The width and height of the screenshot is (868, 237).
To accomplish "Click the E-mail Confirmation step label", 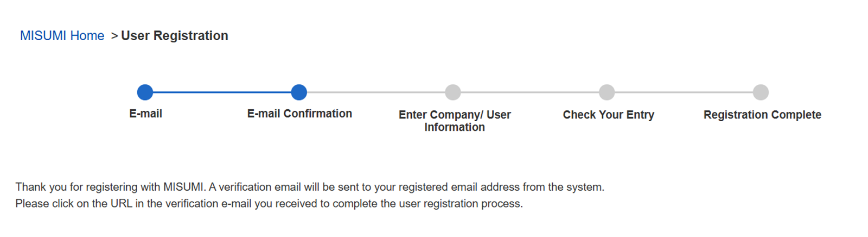I will pyautogui.click(x=299, y=114).
